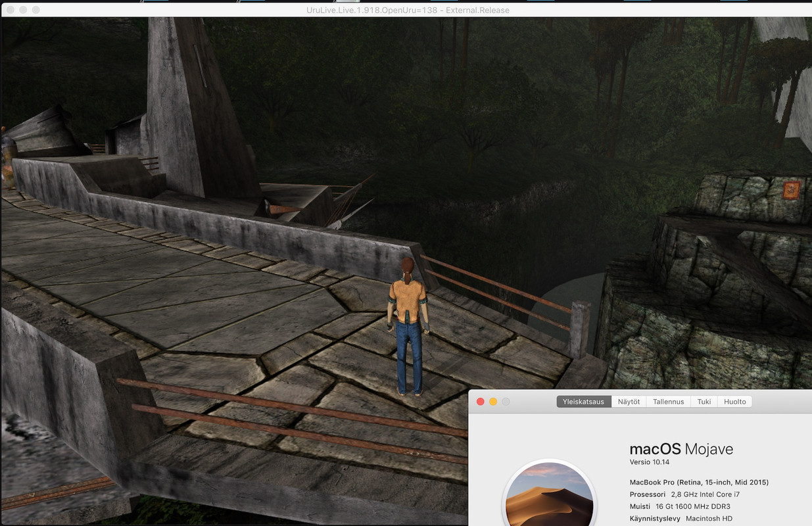
Task: Click the UruLive window title bar
Action: pos(406,10)
